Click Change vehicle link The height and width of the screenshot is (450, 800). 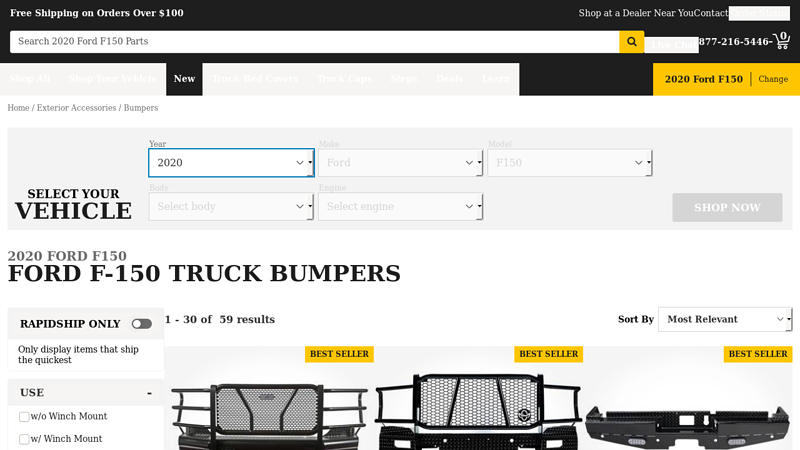pyautogui.click(x=773, y=79)
